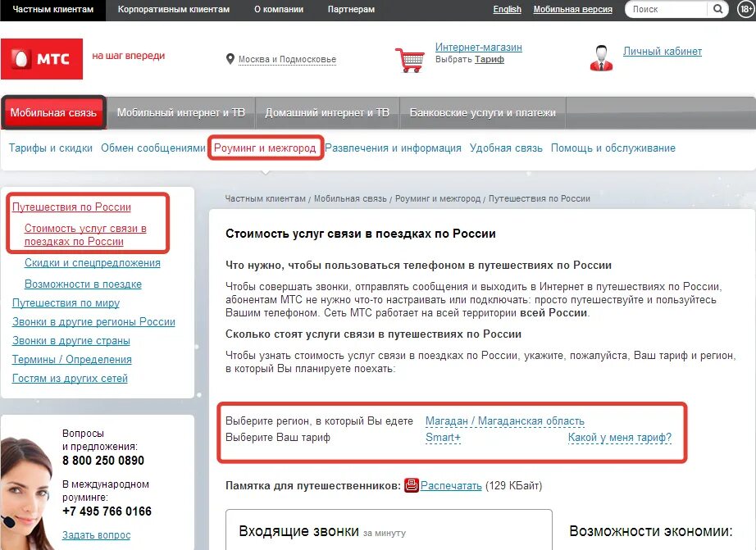
Task: Click the red printer icon near Распечатать
Action: tap(412, 485)
